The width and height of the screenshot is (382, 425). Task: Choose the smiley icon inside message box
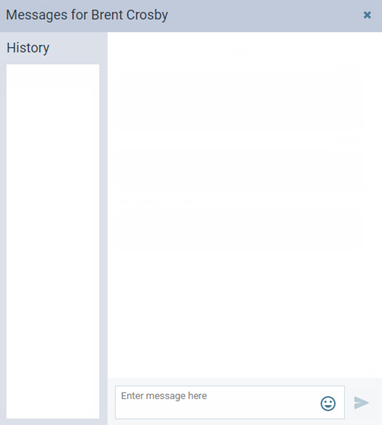click(328, 403)
